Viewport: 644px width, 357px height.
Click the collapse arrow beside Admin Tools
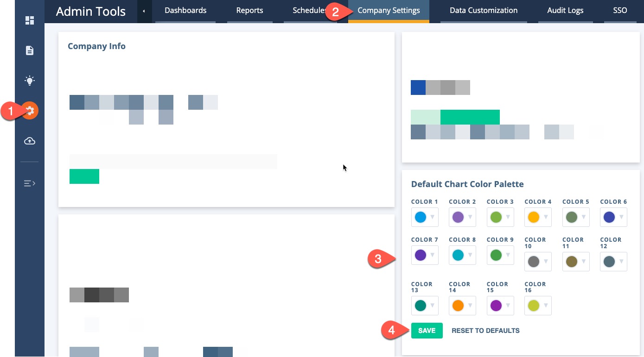tap(144, 11)
